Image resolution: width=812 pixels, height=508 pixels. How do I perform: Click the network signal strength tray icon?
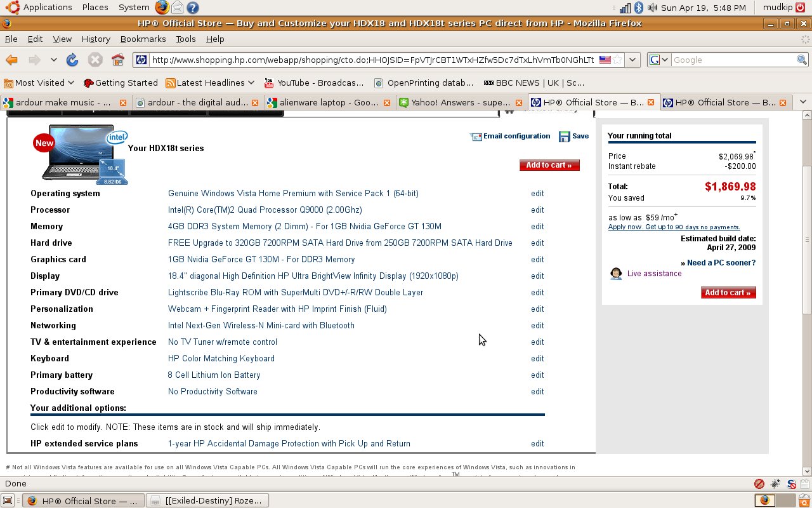click(x=625, y=8)
